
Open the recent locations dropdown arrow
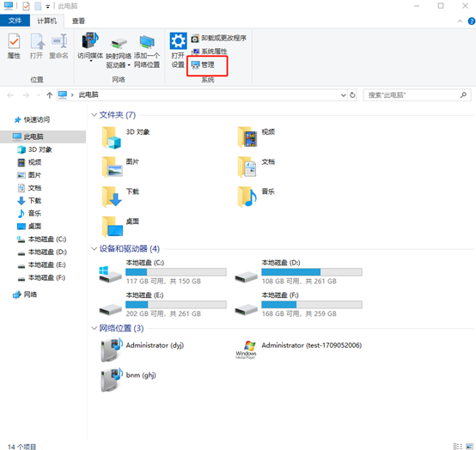pos(39,95)
